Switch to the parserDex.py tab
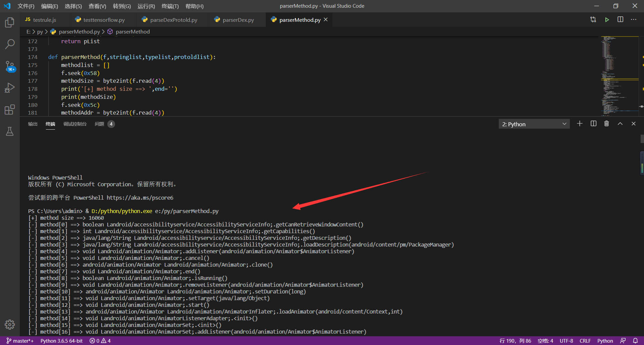This screenshot has width=644, height=345. click(237, 20)
